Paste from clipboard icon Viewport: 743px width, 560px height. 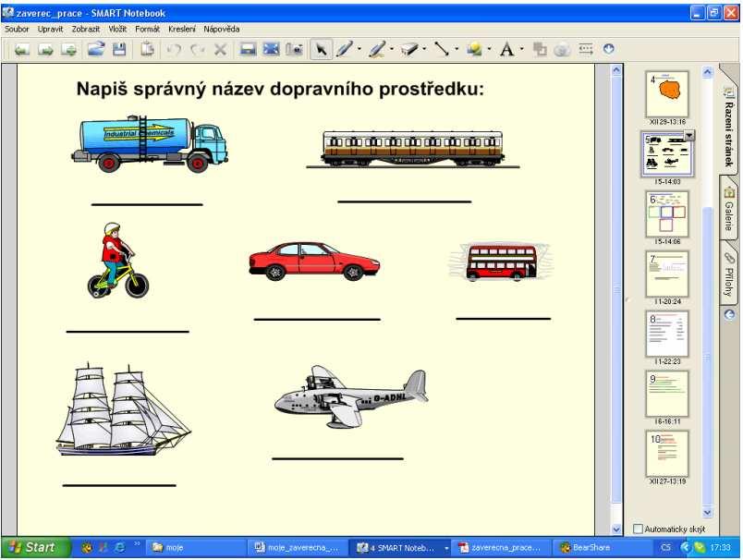(x=147, y=49)
